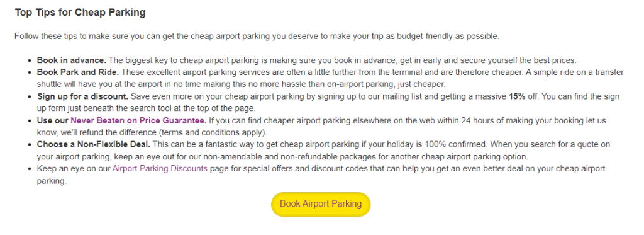This screenshot has width=644, height=235.
Task: Click the bold Sign up for a discount text
Action: (x=83, y=97)
